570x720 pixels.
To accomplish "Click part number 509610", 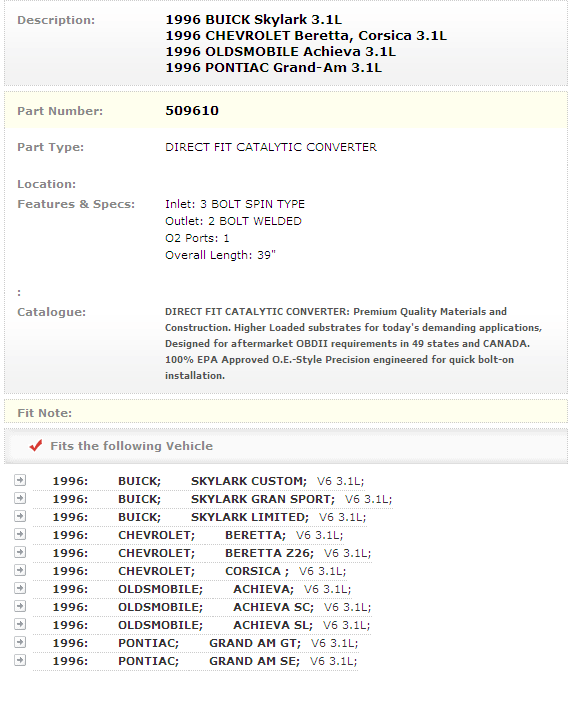I will (x=192, y=111).
